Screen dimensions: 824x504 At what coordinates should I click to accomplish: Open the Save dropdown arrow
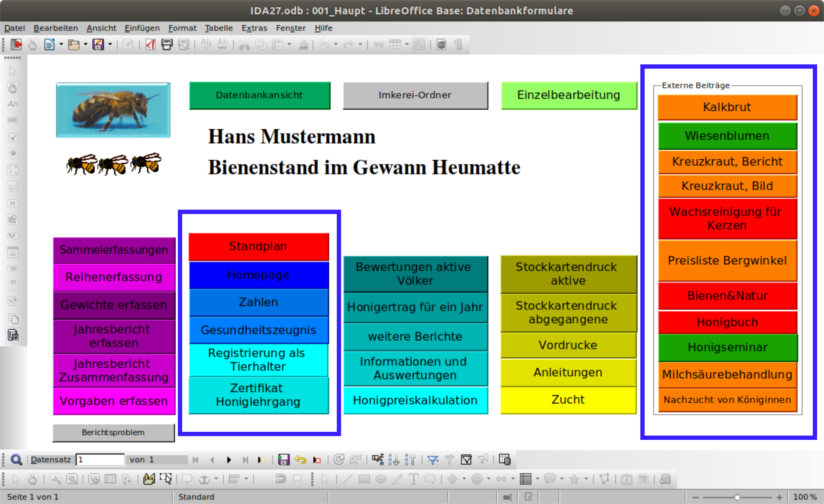110,44
